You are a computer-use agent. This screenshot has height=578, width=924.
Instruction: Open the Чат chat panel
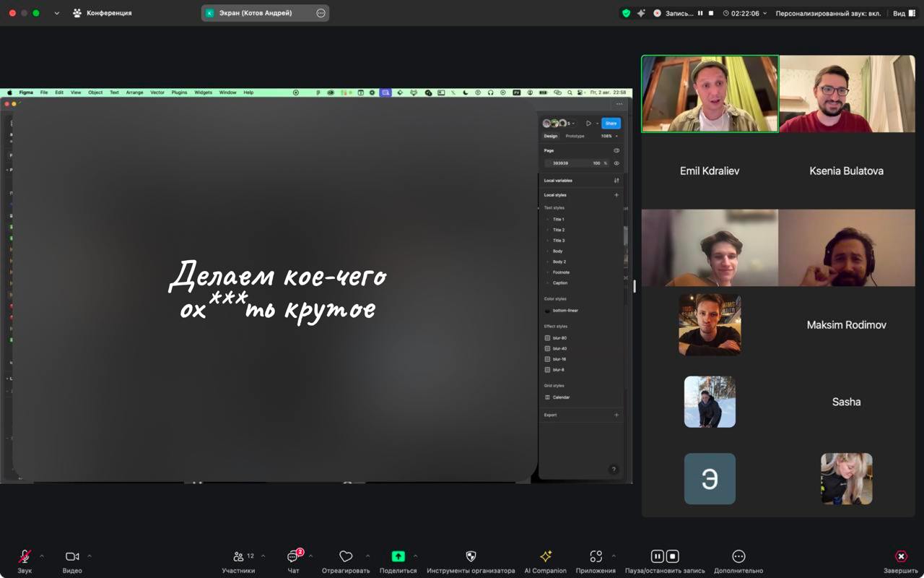click(x=293, y=557)
